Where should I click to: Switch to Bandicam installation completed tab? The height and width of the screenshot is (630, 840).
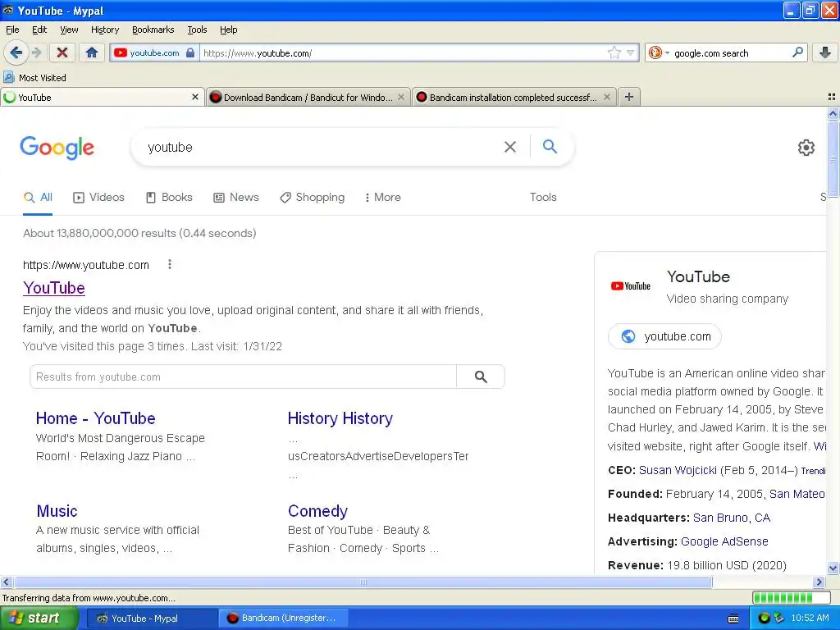click(x=514, y=97)
